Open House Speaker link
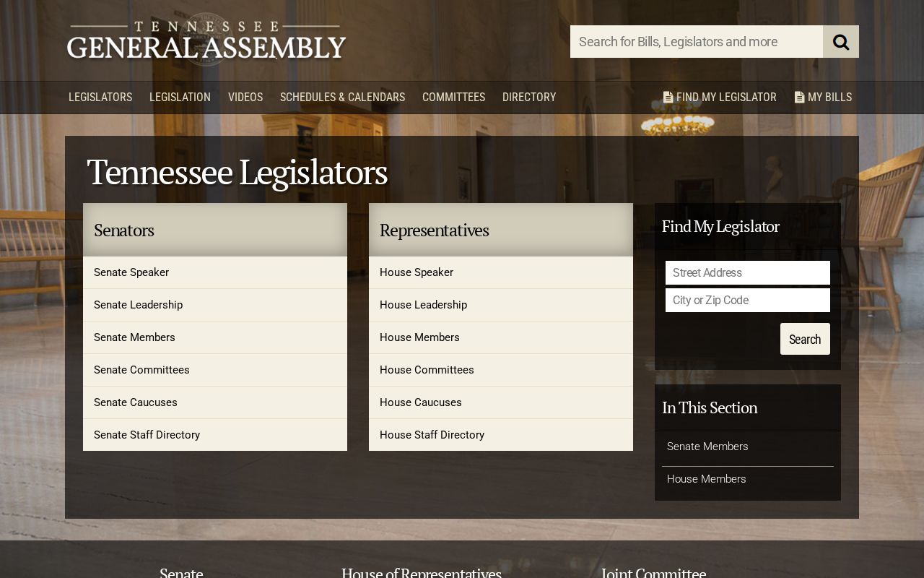The height and width of the screenshot is (578, 924). (x=501, y=272)
